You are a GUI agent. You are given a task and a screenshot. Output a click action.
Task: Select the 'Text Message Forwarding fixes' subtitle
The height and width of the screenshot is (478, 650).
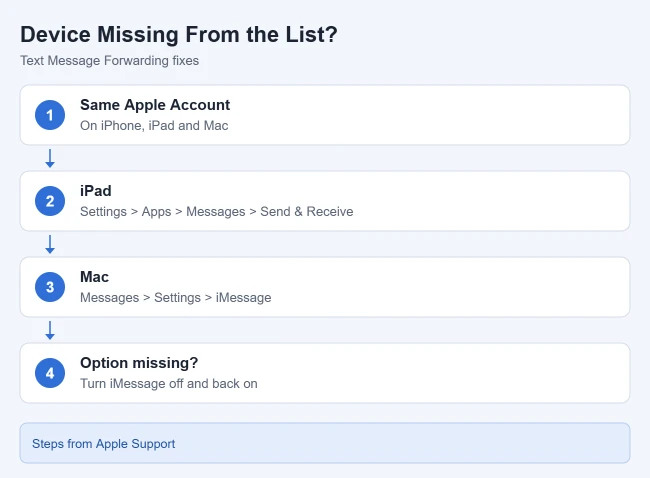[x=109, y=61]
